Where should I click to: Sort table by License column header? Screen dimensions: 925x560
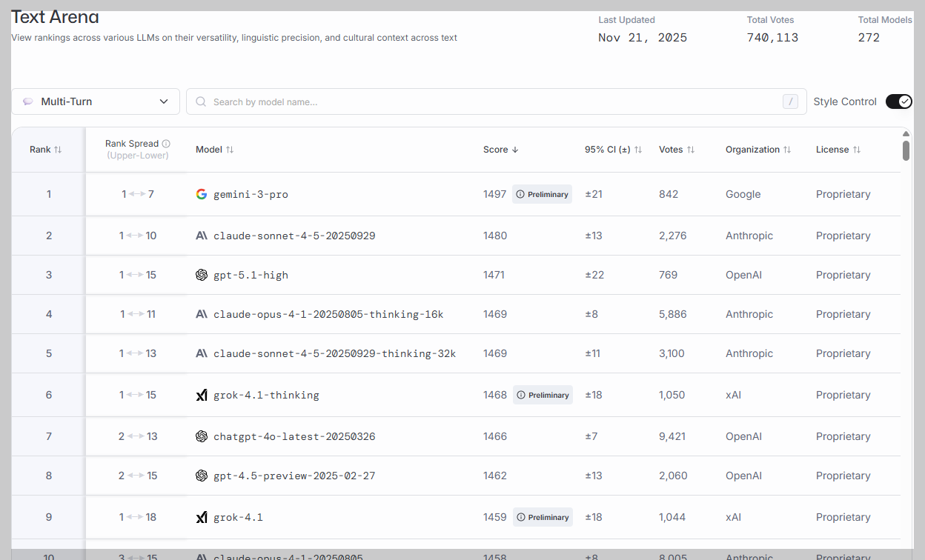tap(838, 150)
